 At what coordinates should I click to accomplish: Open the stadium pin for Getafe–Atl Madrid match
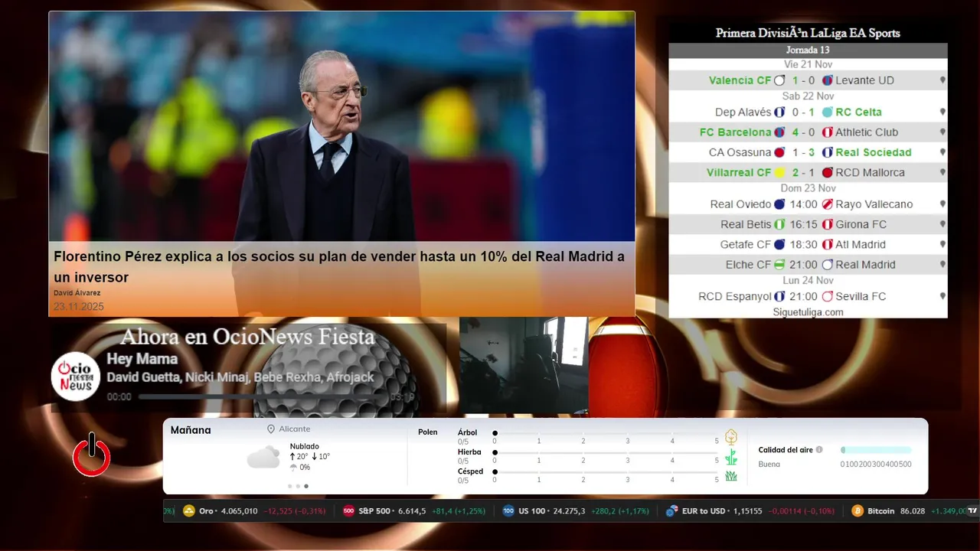942,245
